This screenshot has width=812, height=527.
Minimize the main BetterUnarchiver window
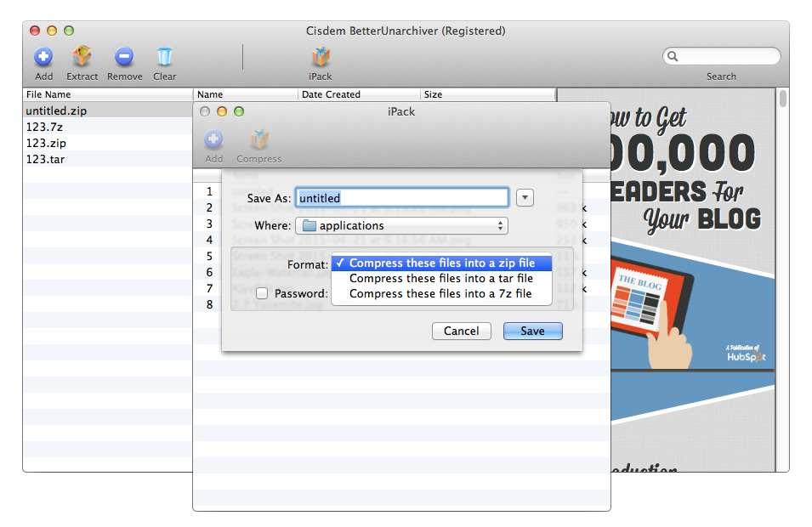52,31
